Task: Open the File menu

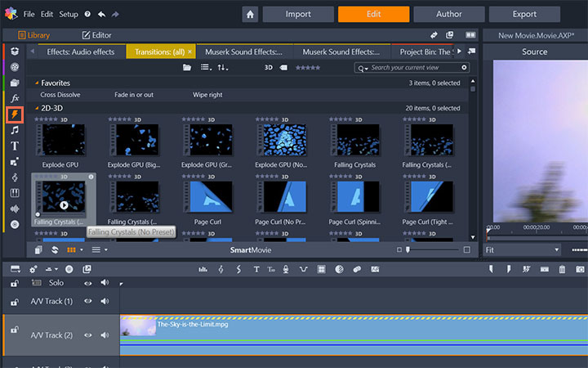Action: [x=29, y=15]
